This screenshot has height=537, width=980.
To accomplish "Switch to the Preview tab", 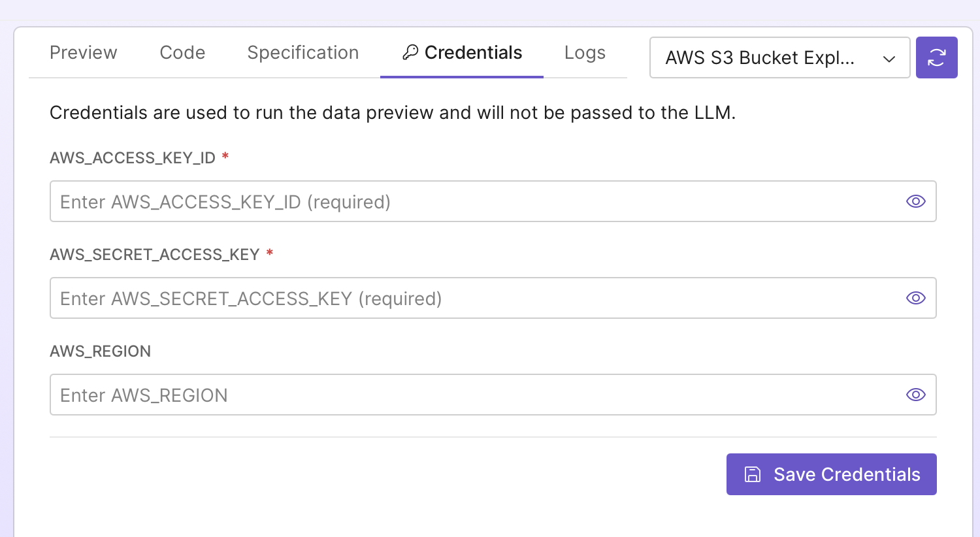I will tap(83, 52).
